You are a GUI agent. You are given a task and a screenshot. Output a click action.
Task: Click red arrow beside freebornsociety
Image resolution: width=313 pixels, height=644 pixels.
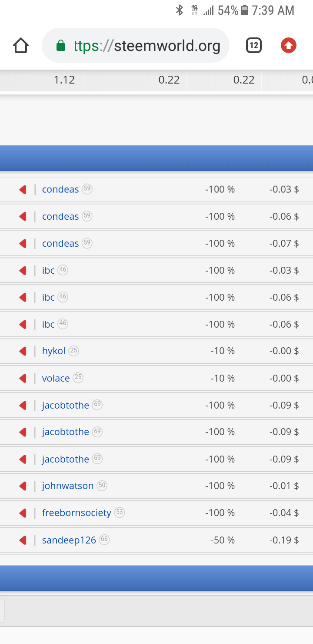23,513
